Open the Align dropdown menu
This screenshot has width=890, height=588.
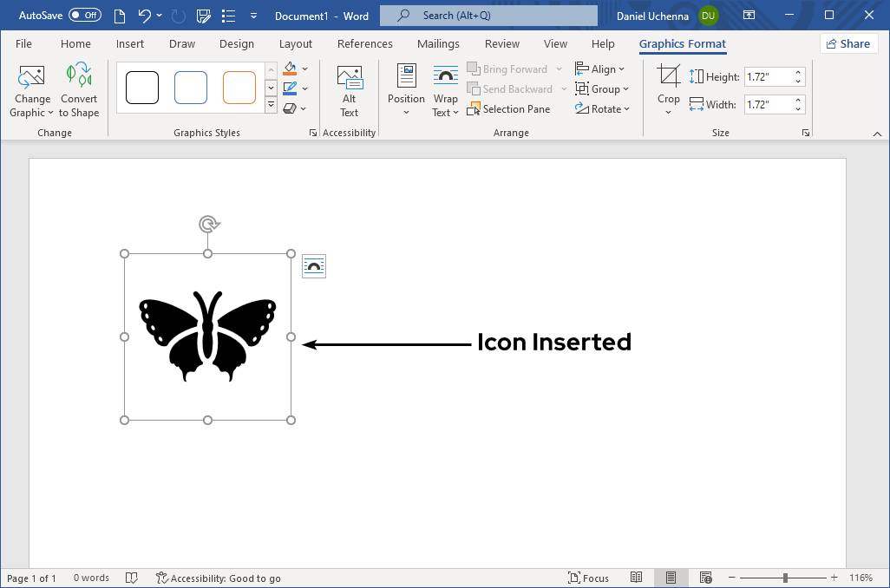click(601, 69)
